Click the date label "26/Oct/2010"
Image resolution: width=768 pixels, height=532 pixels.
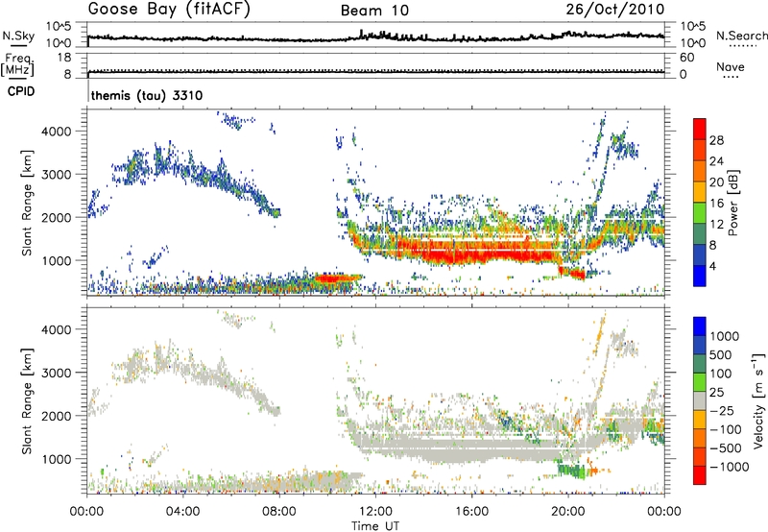[x=615, y=10]
